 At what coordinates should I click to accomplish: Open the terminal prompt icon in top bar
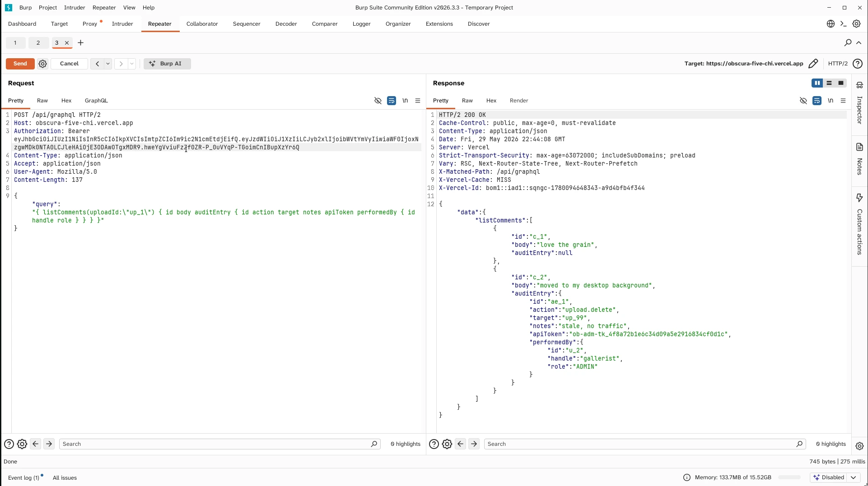click(x=843, y=24)
